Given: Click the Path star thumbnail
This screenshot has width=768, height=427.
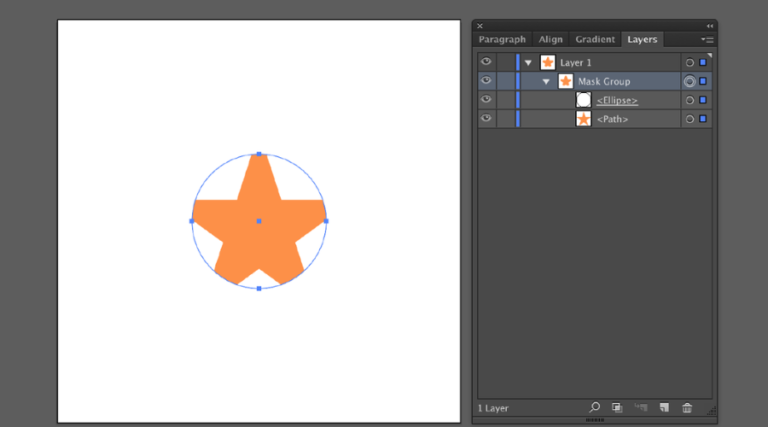Looking at the screenshot, I should coord(583,119).
